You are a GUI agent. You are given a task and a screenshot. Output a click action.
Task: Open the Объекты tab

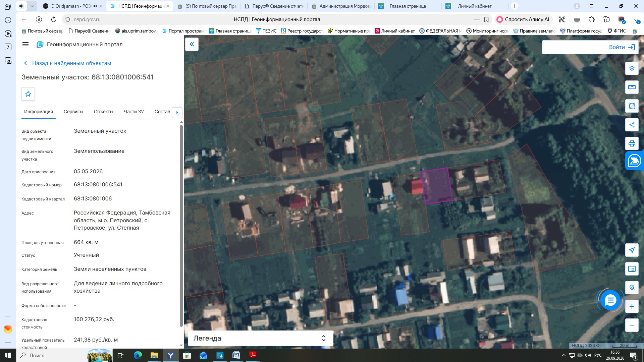point(103,112)
